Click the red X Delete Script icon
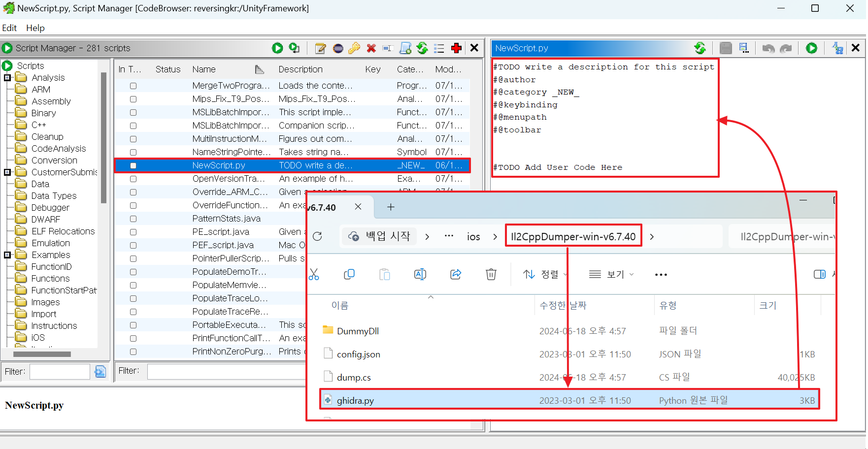The height and width of the screenshot is (449, 868). [371, 48]
